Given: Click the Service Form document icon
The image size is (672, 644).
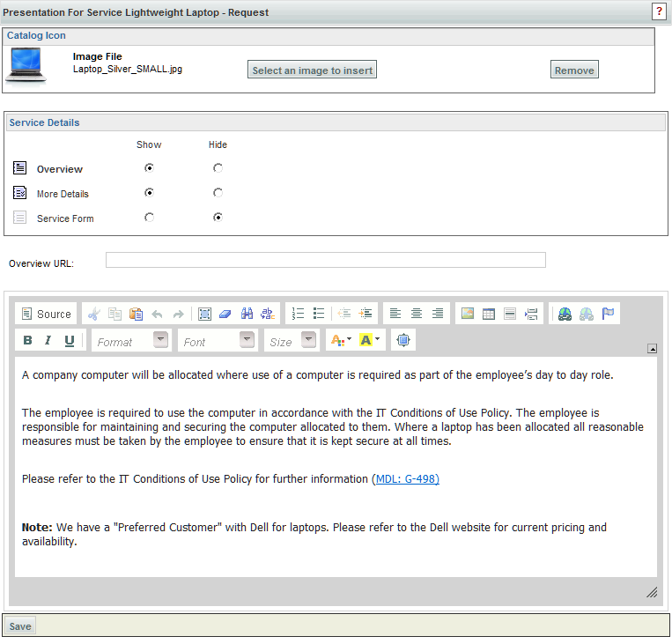Looking at the screenshot, I should pos(19,218).
